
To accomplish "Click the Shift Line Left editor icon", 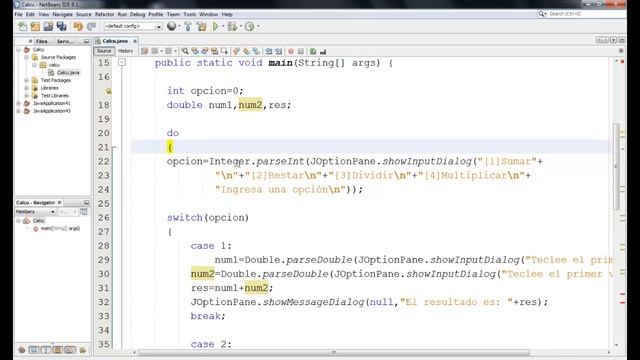I will pyautogui.click(x=269, y=51).
